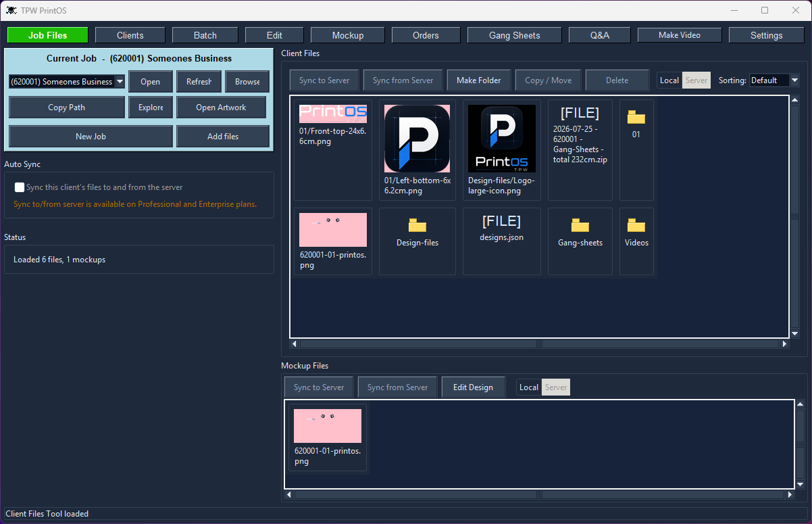Click the Professional and Enterprise plans notice
The height and width of the screenshot is (524, 812).
[x=135, y=204]
